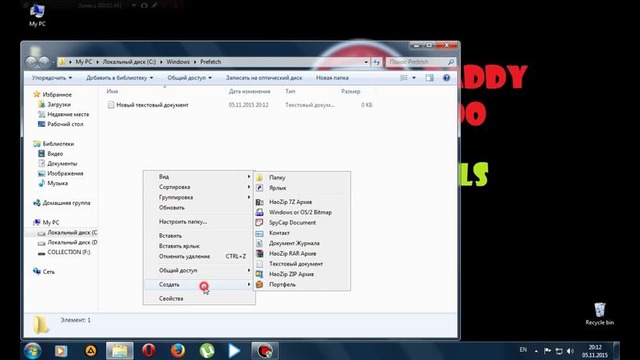640x360 pixels.
Task: Open Добавить в библиотеку dropdown
Action: [119, 78]
